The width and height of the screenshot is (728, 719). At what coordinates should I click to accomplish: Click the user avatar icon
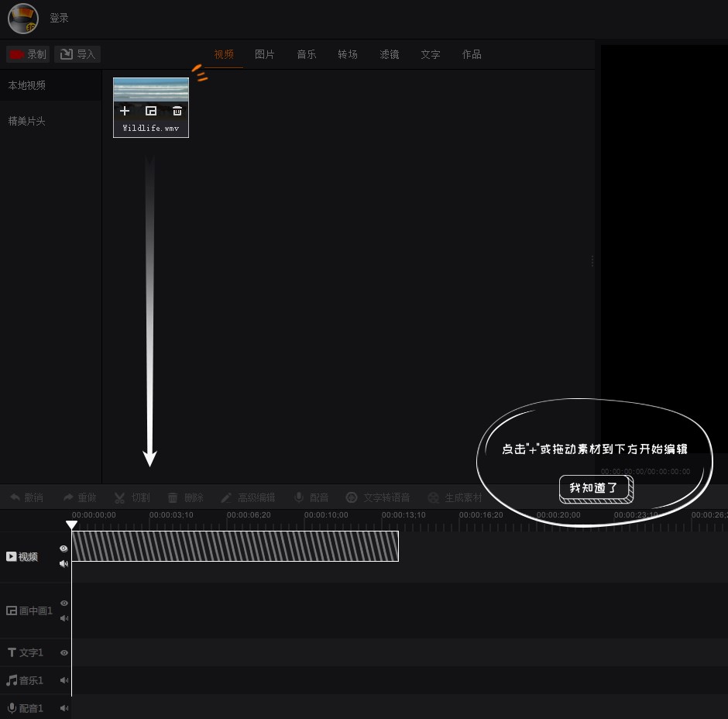click(23, 19)
